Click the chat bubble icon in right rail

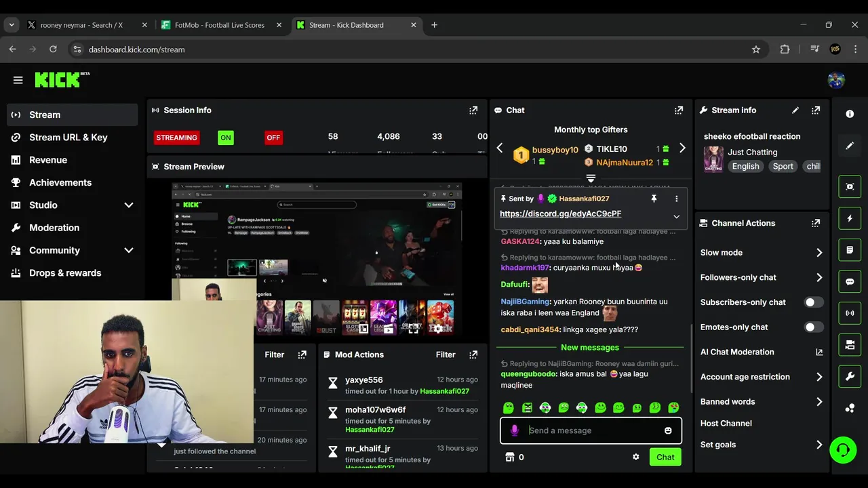[850, 281]
